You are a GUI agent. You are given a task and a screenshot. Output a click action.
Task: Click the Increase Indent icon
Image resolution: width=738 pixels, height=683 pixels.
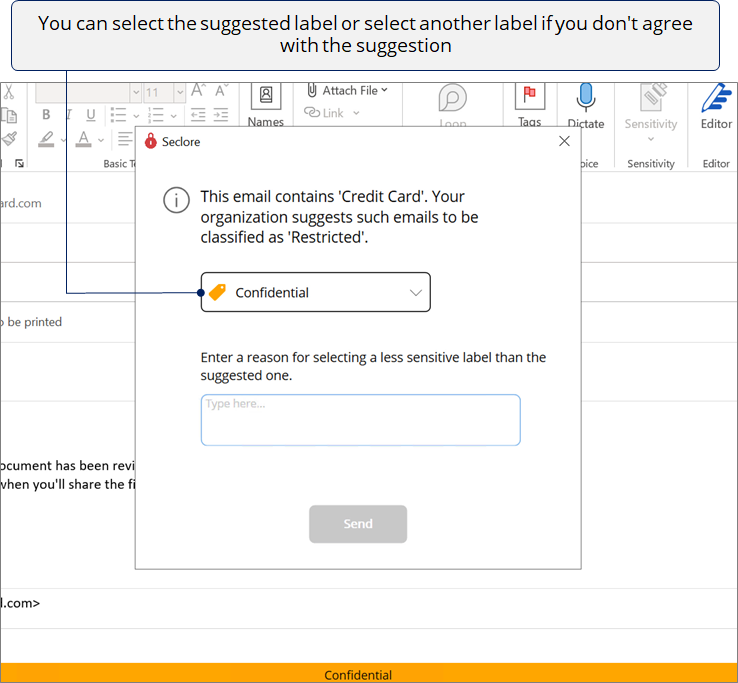(x=221, y=115)
